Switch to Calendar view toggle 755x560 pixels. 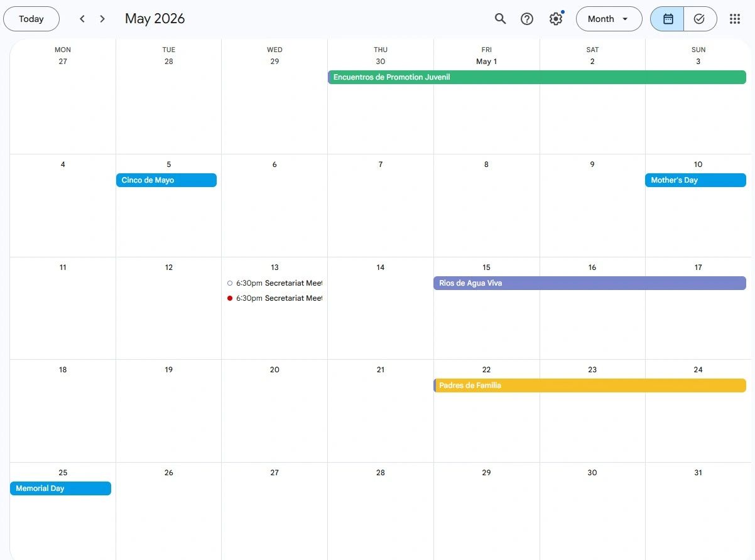pos(668,19)
